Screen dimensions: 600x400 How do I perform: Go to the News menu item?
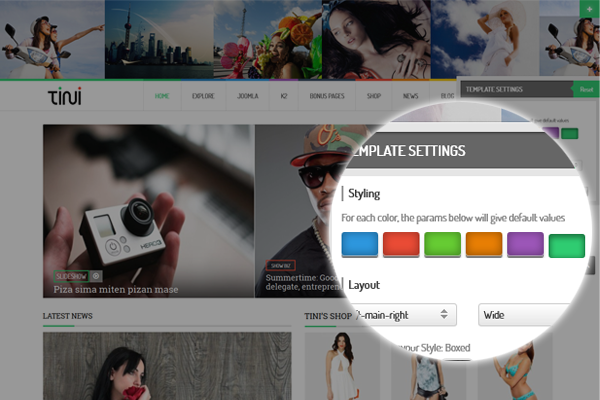[410, 97]
